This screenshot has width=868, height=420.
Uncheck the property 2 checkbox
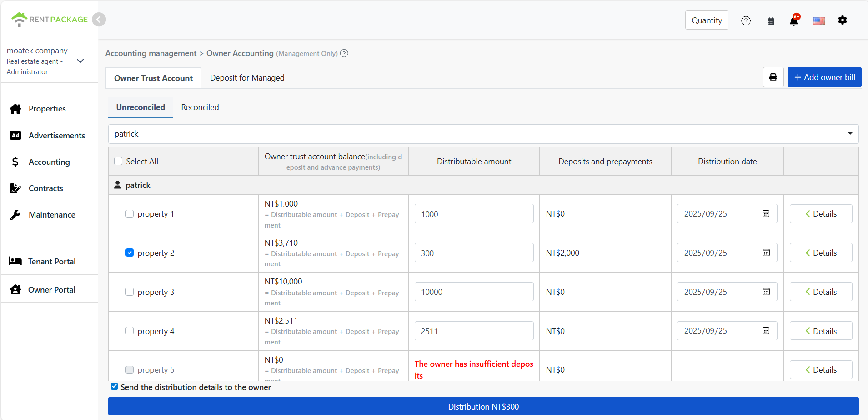(130, 253)
